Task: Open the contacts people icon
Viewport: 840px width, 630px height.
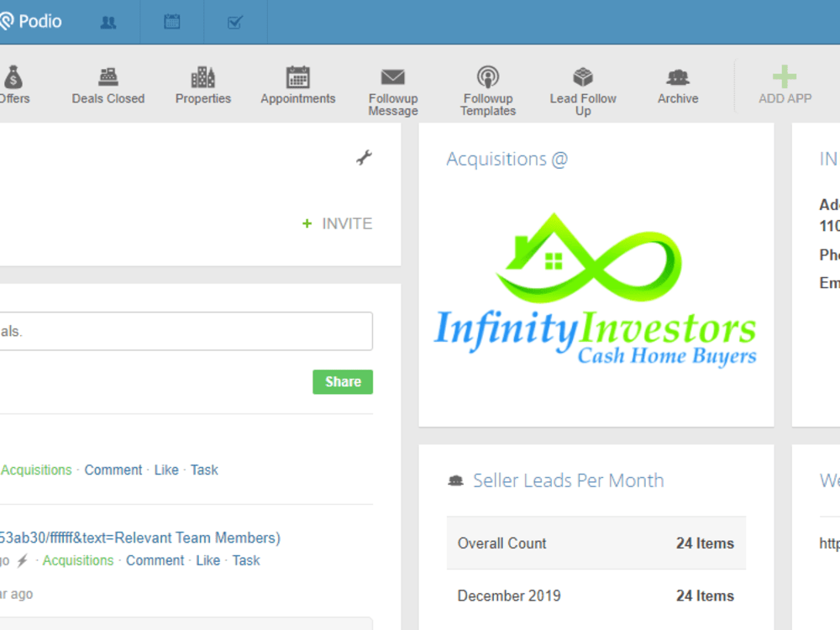Action: 108,22
